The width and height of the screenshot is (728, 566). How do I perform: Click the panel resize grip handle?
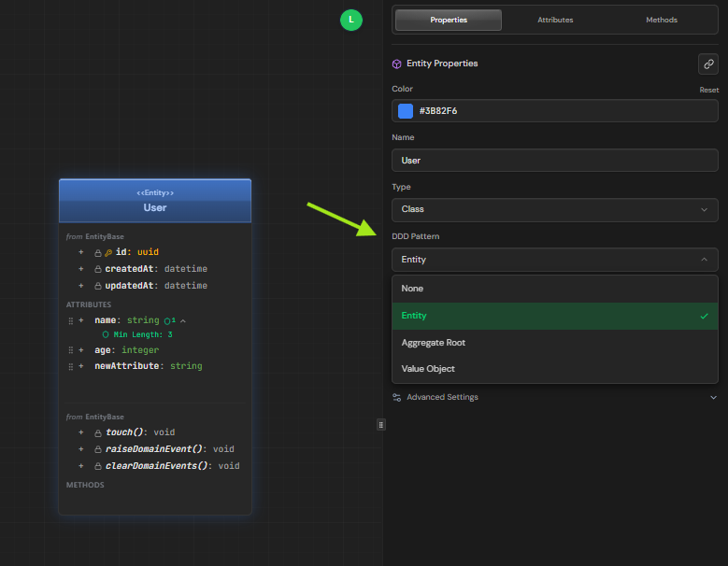coord(381,424)
